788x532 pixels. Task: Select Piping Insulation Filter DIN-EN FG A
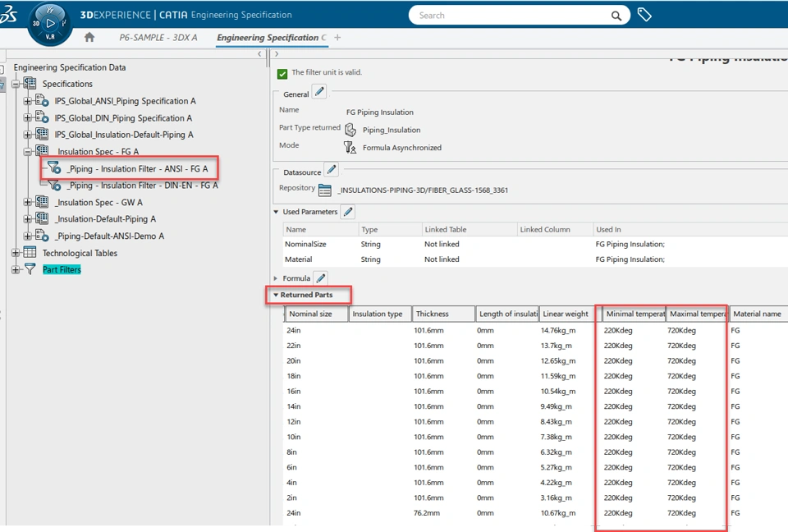point(143,186)
